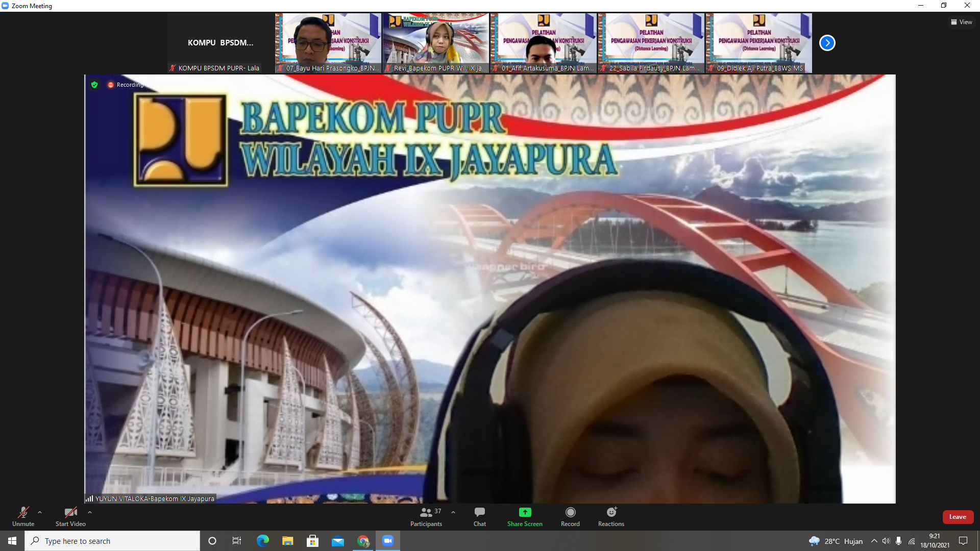Expand video options arrow beside Start Video

(x=90, y=512)
